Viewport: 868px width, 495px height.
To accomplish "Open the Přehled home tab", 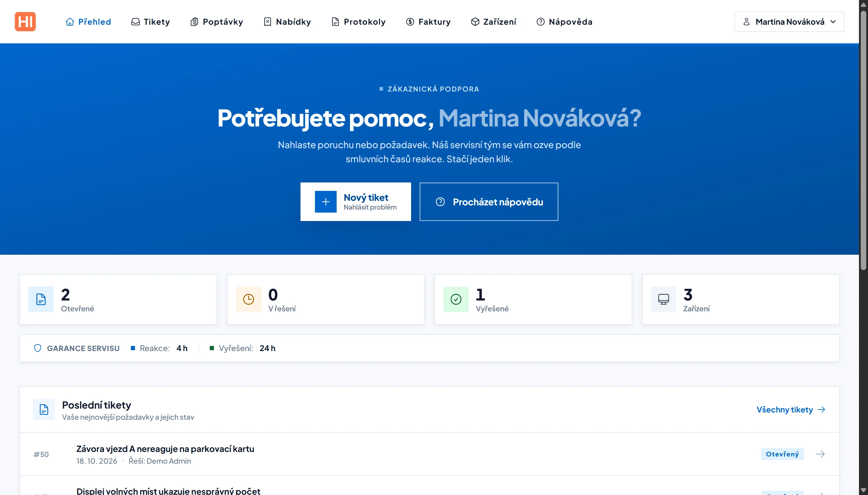I will pyautogui.click(x=88, y=22).
